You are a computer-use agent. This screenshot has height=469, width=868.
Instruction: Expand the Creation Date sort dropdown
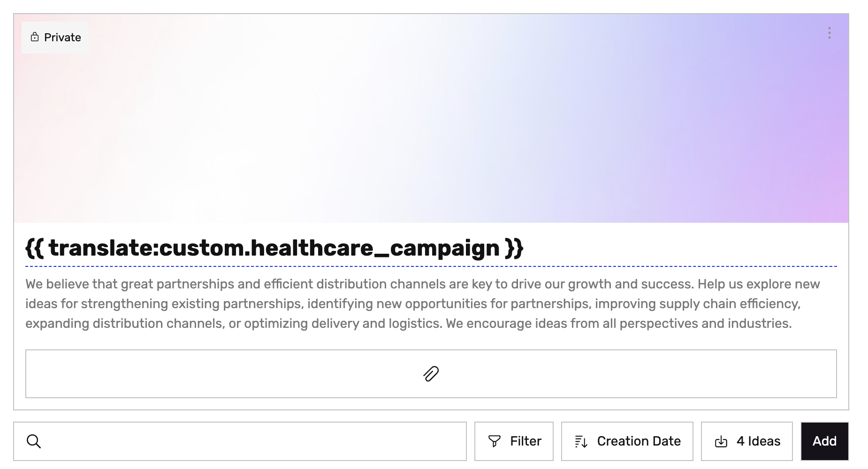[627, 441]
